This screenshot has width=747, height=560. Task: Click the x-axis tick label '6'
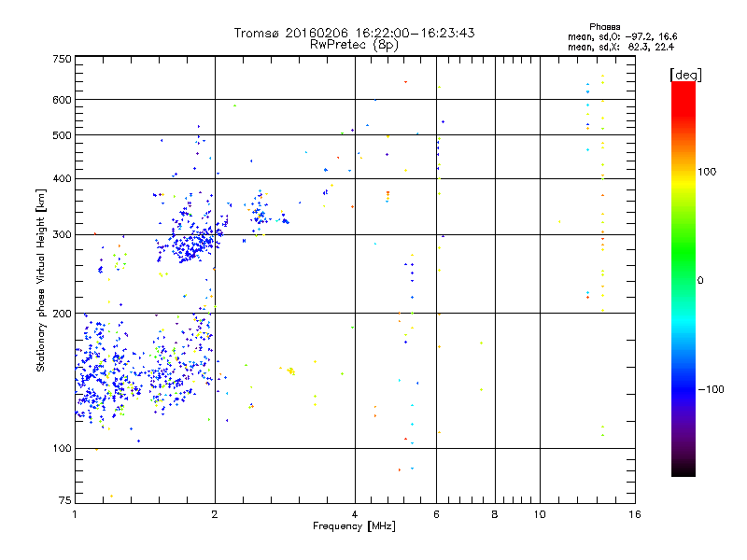(436, 514)
